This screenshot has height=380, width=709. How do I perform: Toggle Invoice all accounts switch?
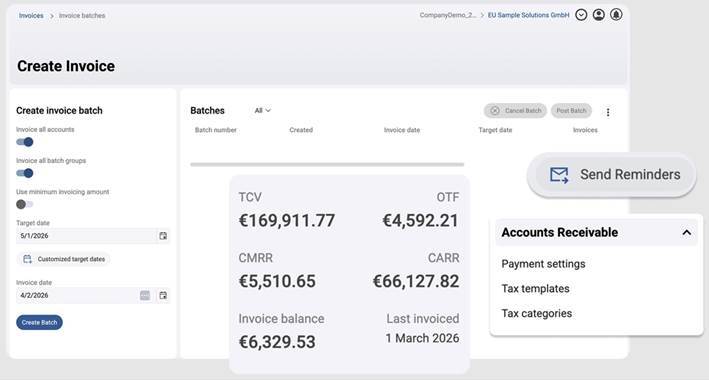[25, 142]
